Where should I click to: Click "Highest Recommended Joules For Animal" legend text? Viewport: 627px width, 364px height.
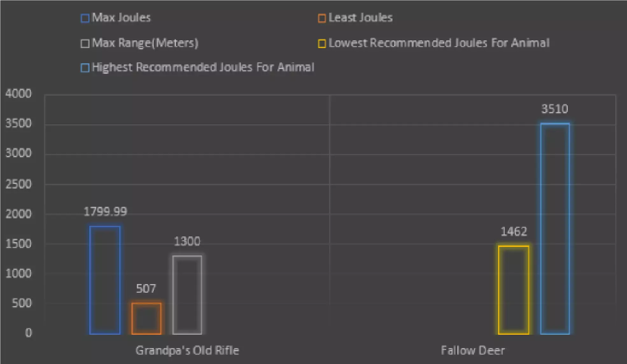(x=203, y=67)
